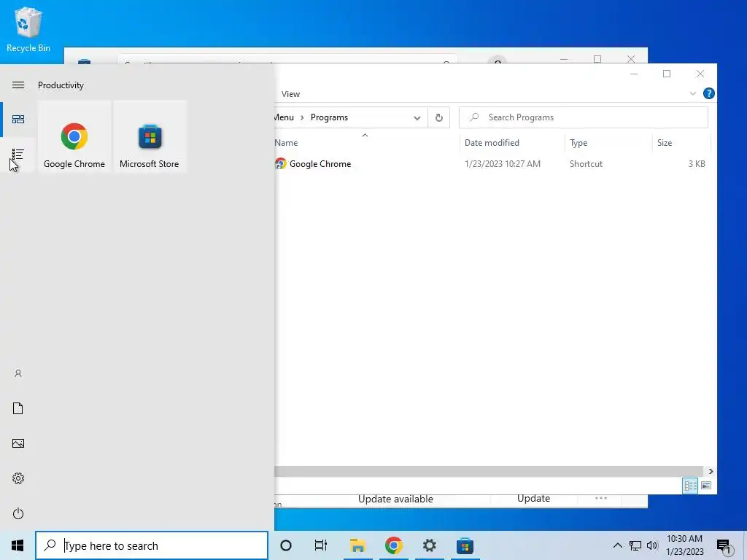Open Recycle Bin on desktop
This screenshot has height=560, width=747.
tap(28, 29)
